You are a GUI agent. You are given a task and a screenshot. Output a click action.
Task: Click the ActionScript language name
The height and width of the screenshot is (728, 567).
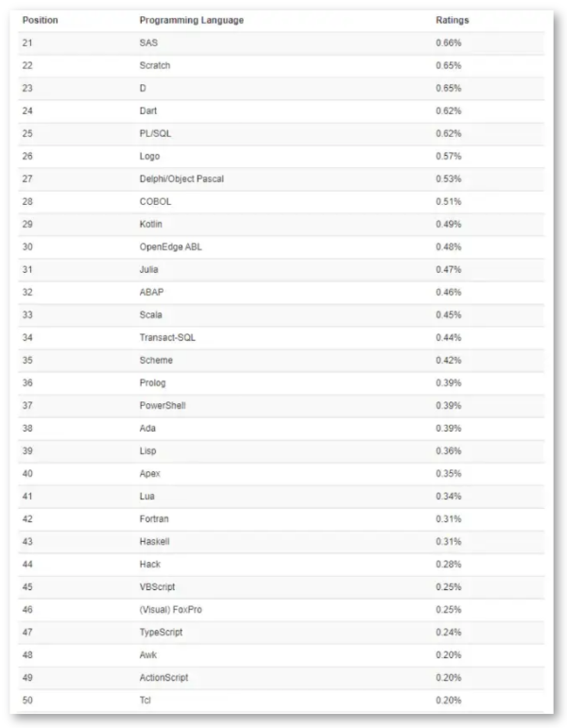(x=163, y=677)
